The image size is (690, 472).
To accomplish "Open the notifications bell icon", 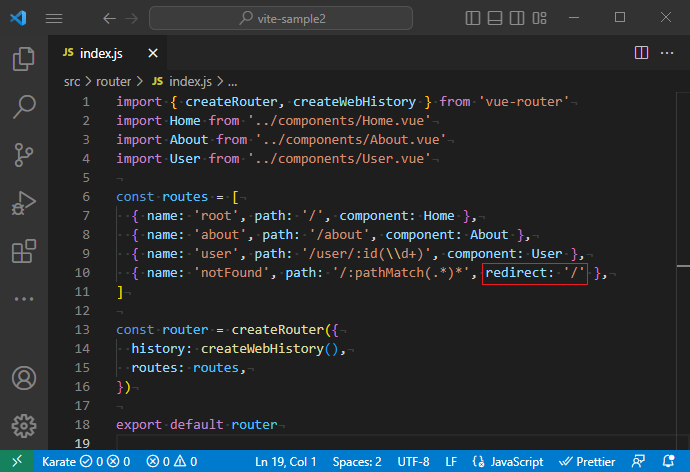I will coord(668,461).
